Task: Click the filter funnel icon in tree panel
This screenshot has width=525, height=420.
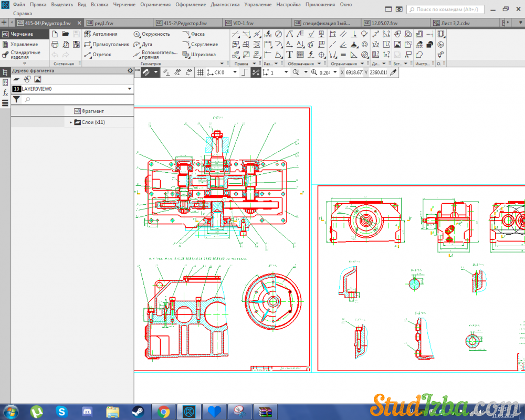Action: [16, 99]
